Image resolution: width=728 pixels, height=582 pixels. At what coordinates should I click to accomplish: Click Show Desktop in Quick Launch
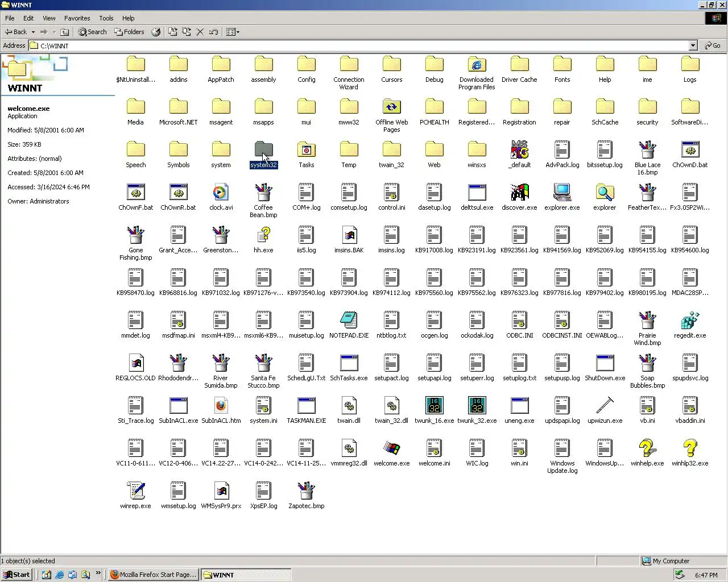click(x=46, y=575)
